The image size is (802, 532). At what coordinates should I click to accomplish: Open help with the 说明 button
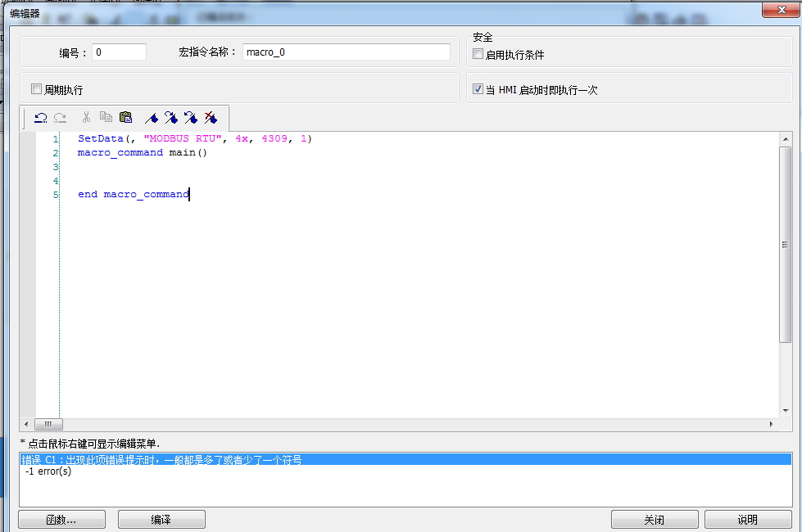(747, 520)
